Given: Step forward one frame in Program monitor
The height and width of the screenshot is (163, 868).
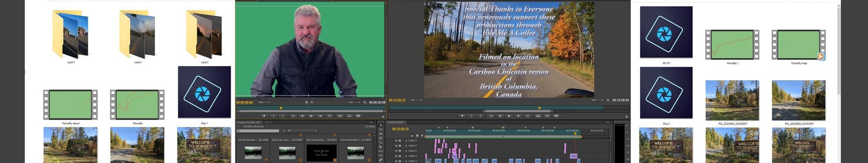Looking at the screenshot, I should point(518,116).
